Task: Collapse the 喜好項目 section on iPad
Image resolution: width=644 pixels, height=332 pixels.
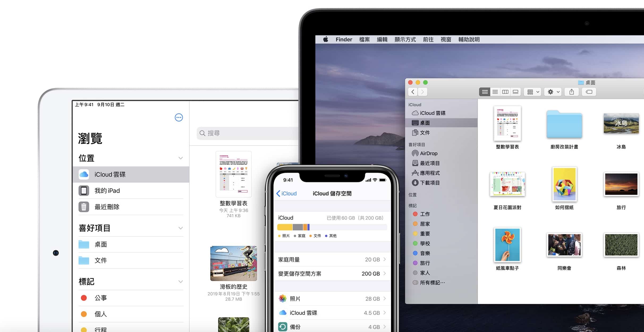Action: pyautogui.click(x=181, y=228)
